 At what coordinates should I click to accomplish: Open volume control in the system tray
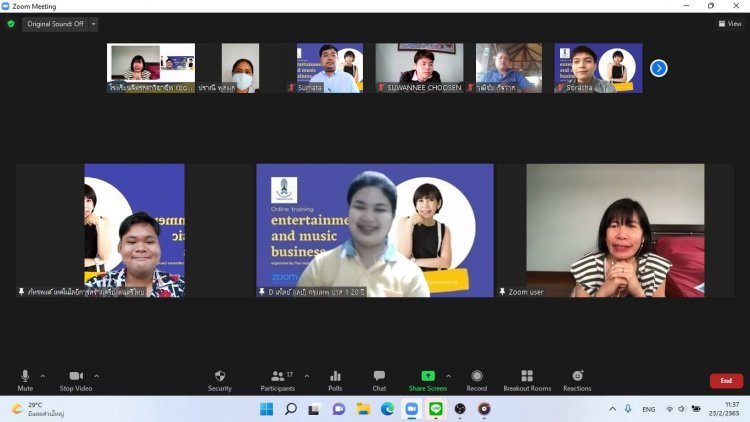682,409
